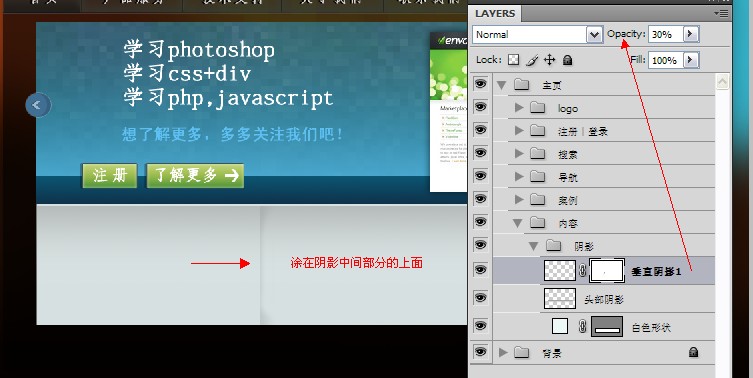Screen dimensions: 753x378
Task: Click the mask link icon on 垂直阴影1
Action: pos(583,270)
